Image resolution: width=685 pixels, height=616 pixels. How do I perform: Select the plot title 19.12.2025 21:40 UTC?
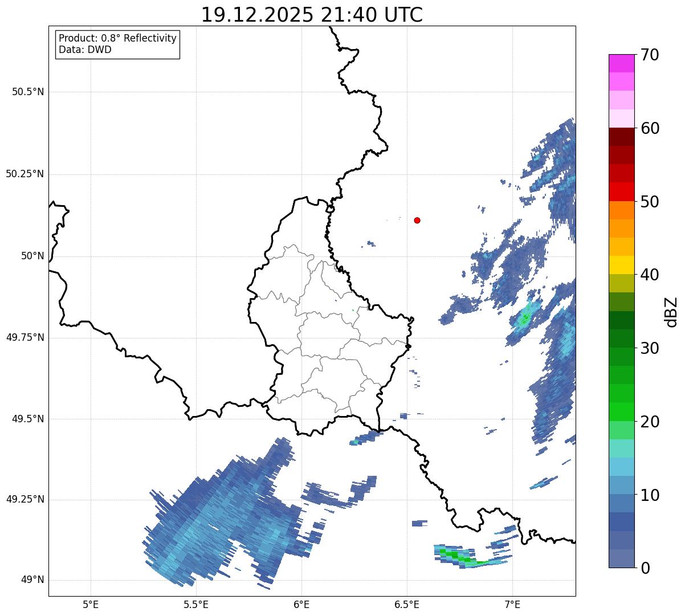click(312, 14)
